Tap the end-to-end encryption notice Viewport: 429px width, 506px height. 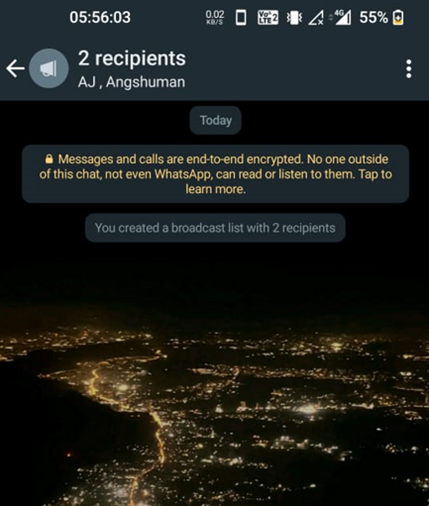[216, 174]
